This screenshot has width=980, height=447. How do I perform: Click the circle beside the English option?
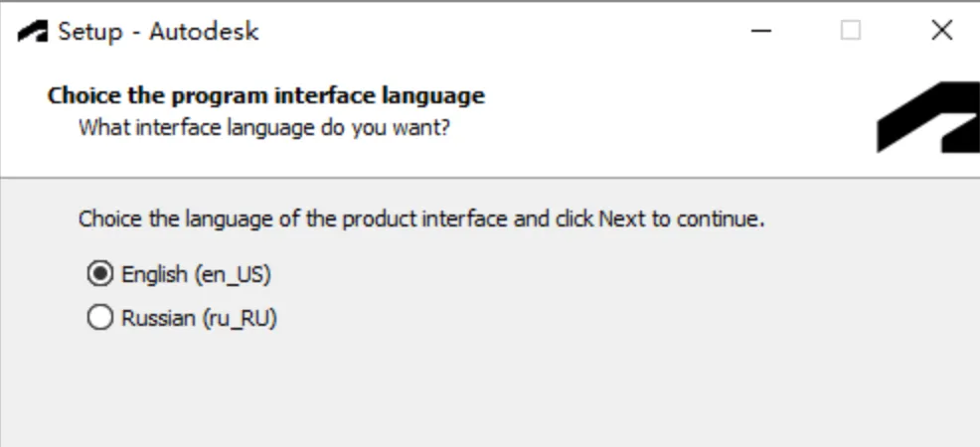click(x=99, y=274)
